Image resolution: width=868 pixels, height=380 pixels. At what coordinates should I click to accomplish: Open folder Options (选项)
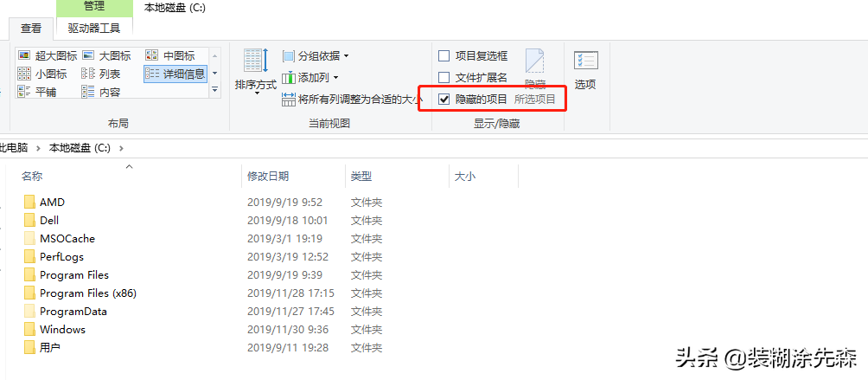coord(585,71)
